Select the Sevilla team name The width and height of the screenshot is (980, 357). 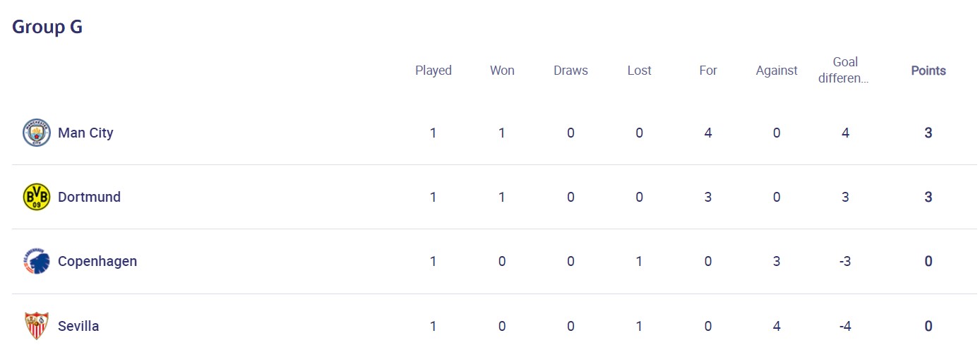coord(78,326)
